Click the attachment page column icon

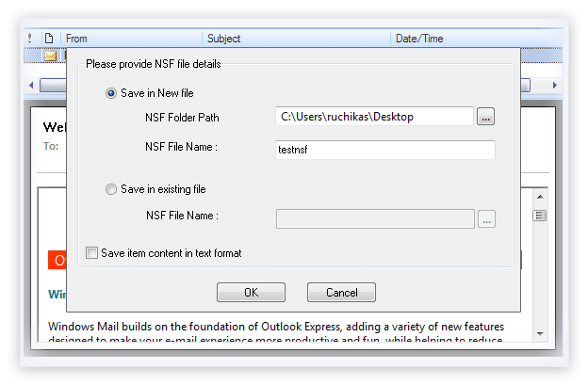point(49,39)
